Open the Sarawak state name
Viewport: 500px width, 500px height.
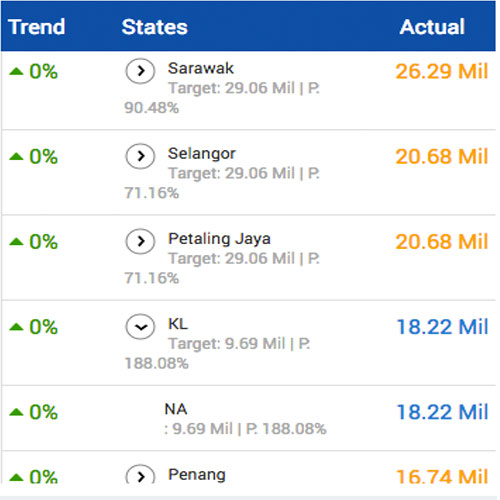pyautogui.click(x=201, y=68)
